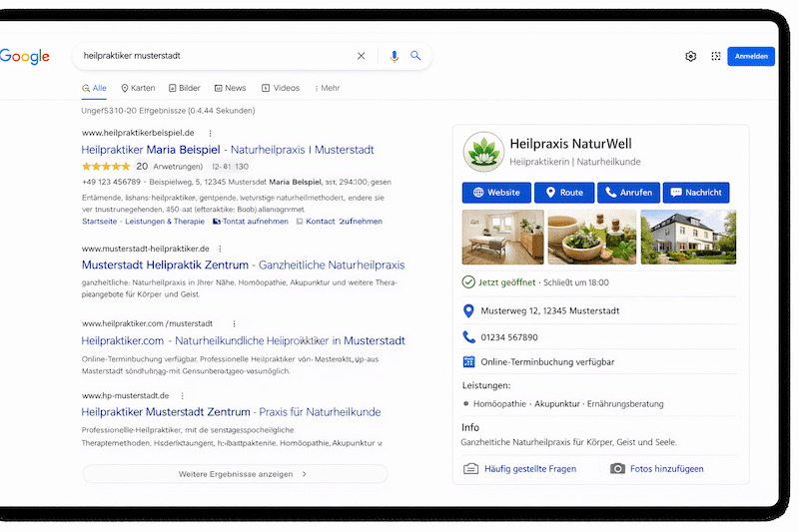Open the Heilpraktiker.com result title
Screen dimensions: 799x532
(243, 340)
